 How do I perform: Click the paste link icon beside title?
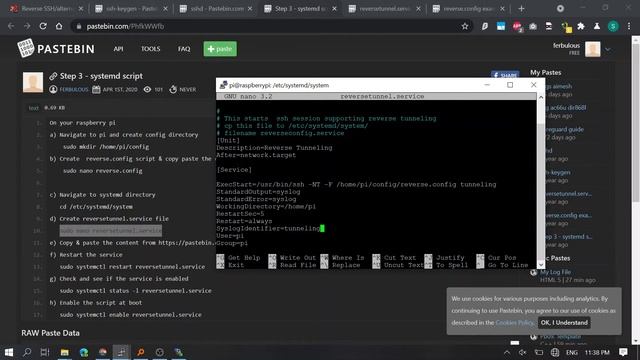click(53, 76)
